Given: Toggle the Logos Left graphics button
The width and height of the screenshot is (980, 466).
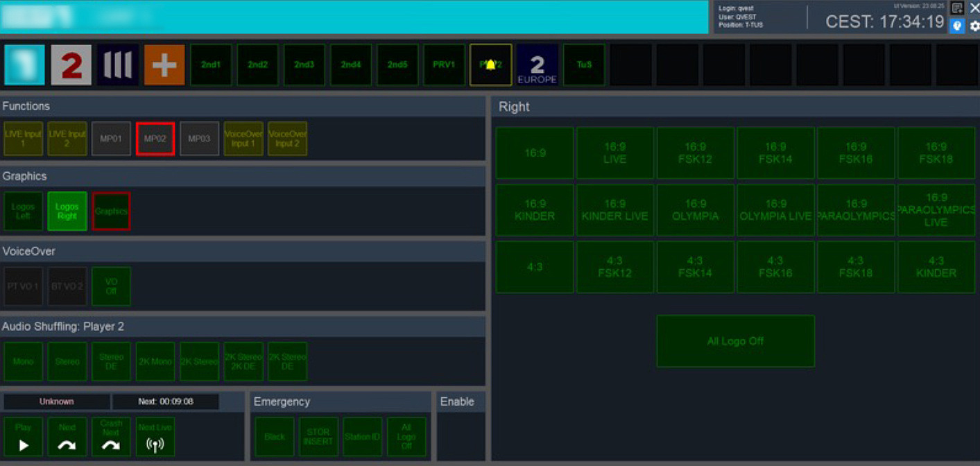Looking at the screenshot, I should [24, 212].
